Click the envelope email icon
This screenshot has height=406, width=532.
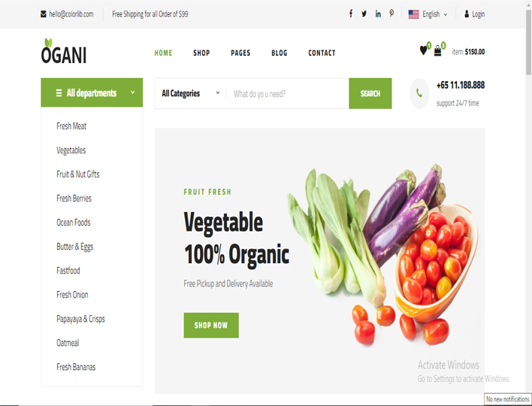[x=44, y=14]
